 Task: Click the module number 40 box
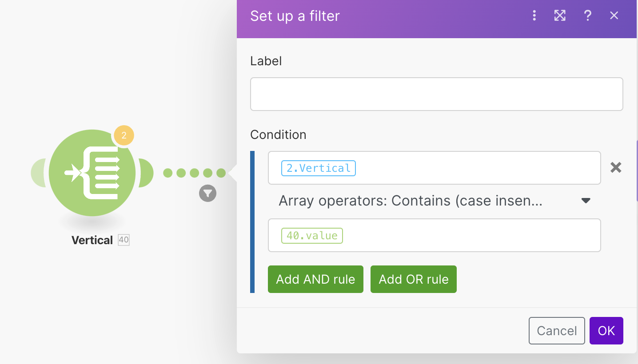point(124,241)
